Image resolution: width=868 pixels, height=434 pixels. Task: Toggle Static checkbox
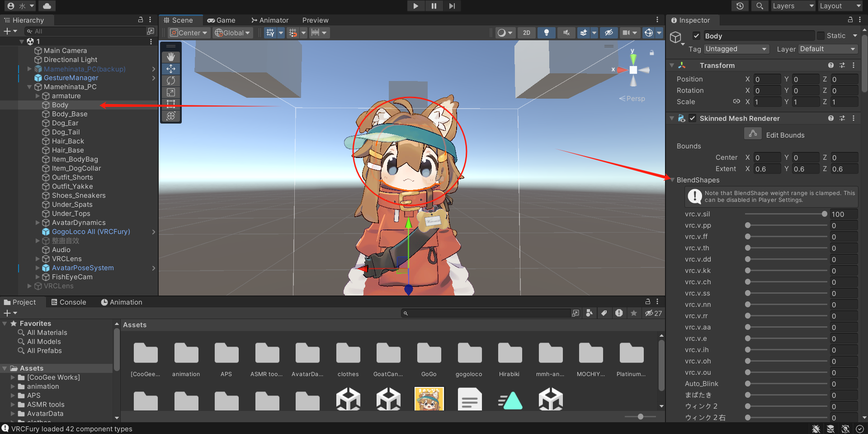(821, 36)
